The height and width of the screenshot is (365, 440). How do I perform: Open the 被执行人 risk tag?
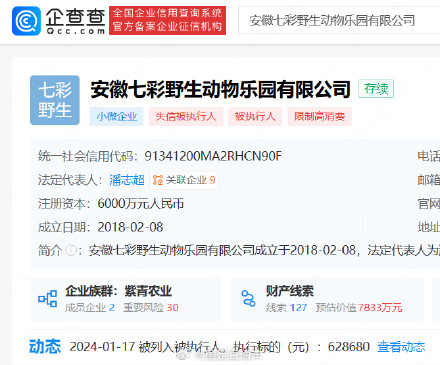click(x=255, y=117)
